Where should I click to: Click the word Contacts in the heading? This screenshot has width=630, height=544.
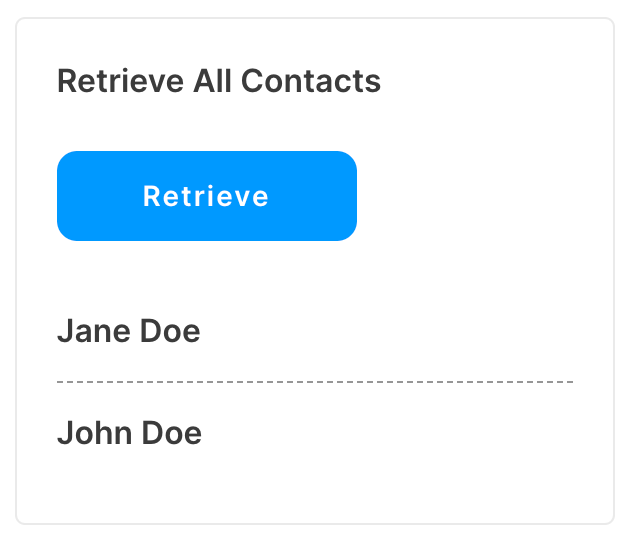pyautogui.click(x=311, y=81)
